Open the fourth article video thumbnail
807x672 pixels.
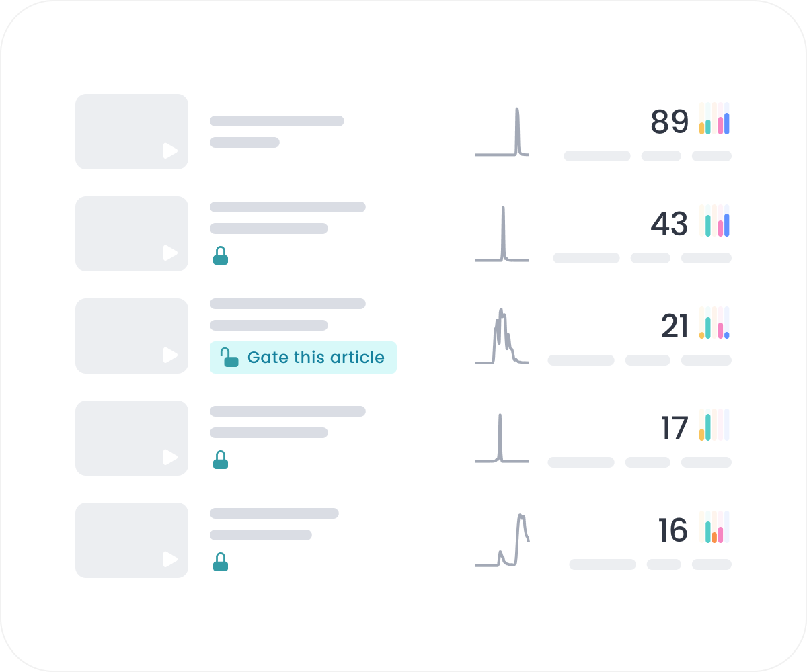click(x=132, y=438)
